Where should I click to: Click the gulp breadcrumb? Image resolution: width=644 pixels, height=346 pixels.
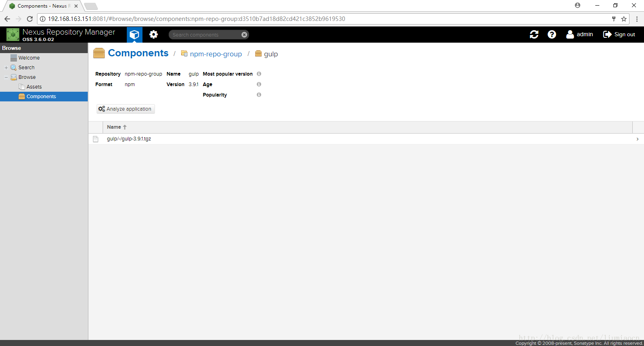coord(270,54)
